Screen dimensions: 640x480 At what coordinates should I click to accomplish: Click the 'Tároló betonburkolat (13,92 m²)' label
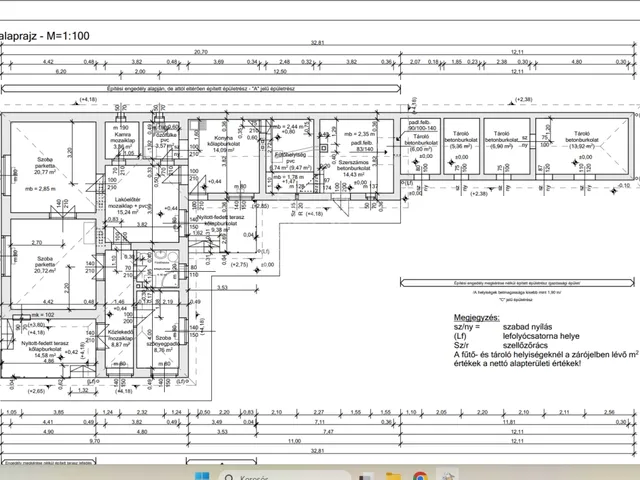pos(582,140)
